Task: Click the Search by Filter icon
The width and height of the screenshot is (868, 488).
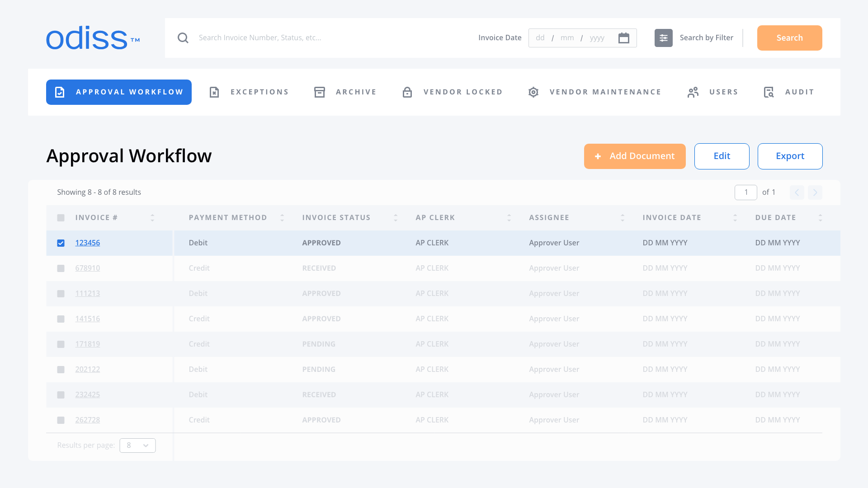Action: pos(664,38)
